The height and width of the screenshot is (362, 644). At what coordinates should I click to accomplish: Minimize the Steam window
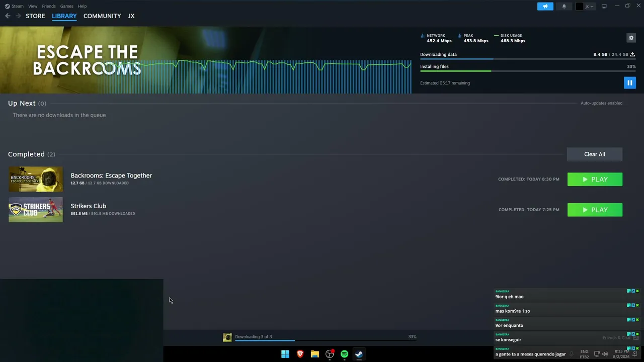[617, 6]
